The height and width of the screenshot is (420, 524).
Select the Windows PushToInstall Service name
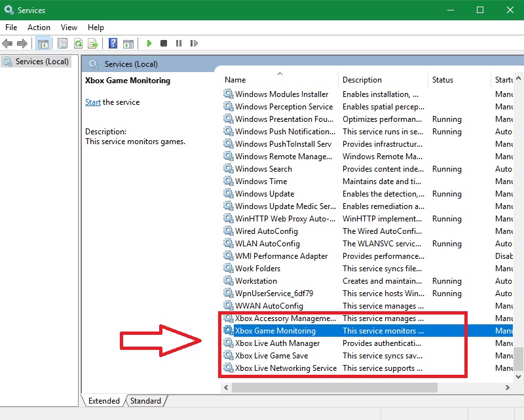tap(284, 143)
